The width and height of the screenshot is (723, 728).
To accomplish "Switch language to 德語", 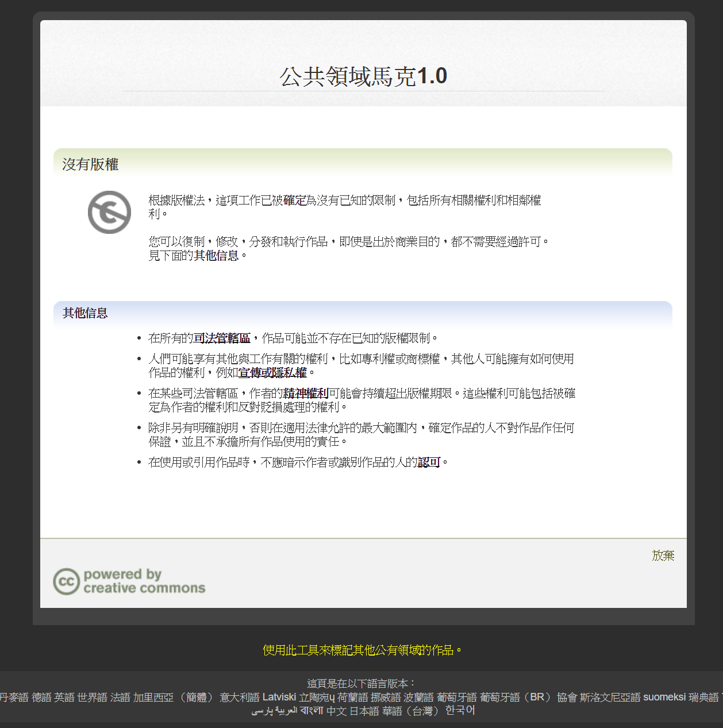I will click(x=41, y=697).
